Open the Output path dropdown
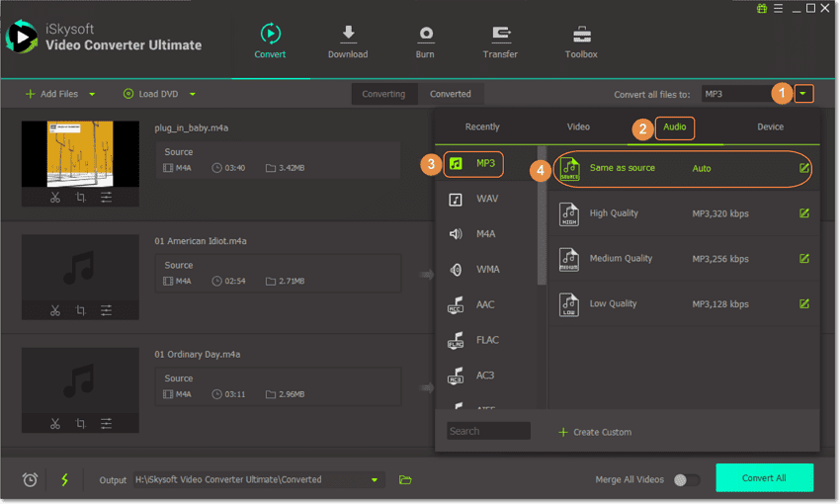840x504 pixels. (x=375, y=479)
